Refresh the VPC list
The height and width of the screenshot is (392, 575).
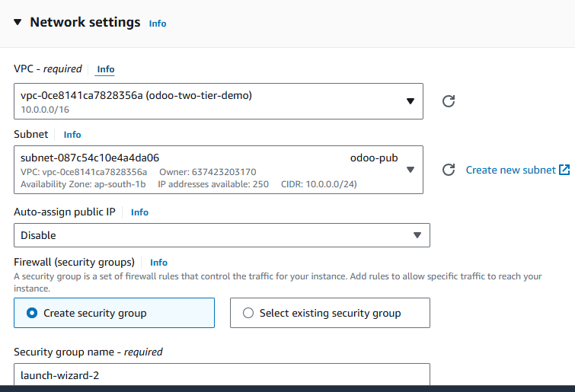[x=449, y=101]
